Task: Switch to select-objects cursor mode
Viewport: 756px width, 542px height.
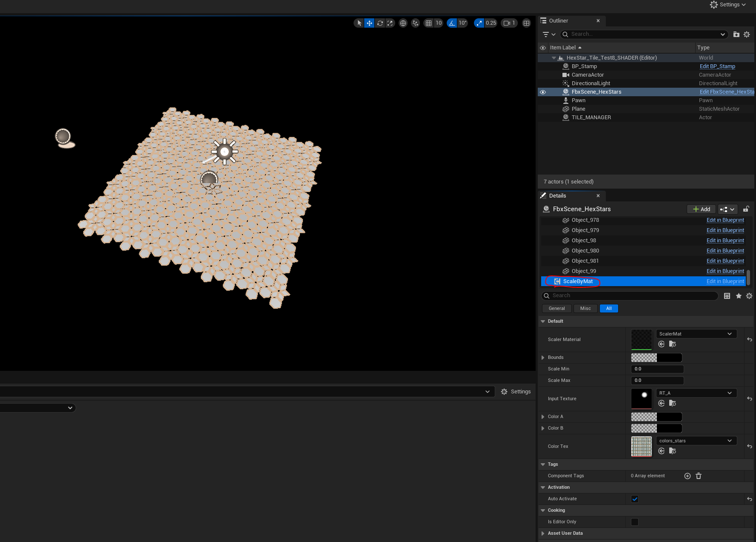Action: 359,23
